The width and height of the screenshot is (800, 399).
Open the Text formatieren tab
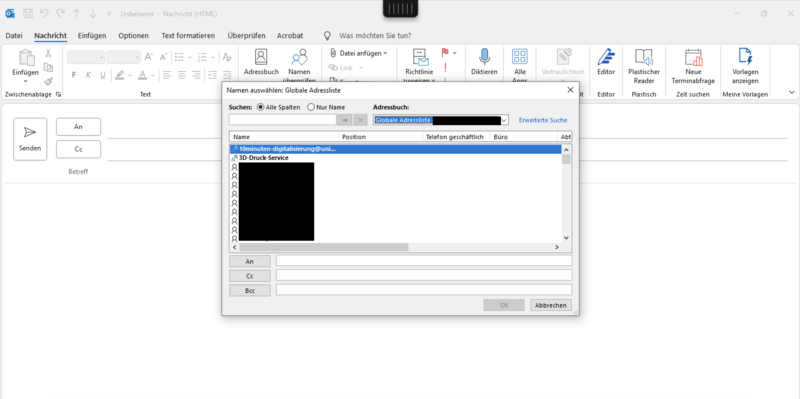pyautogui.click(x=188, y=36)
